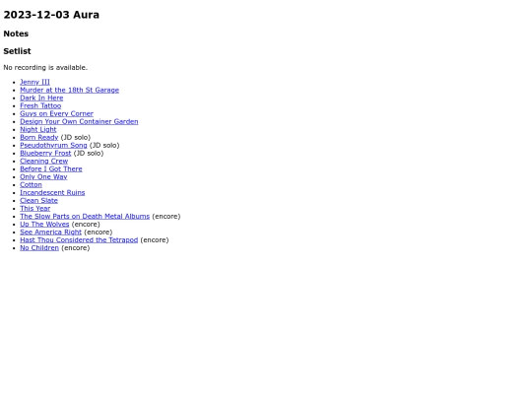
Task: Open the No Children link
Action: click(39, 247)
